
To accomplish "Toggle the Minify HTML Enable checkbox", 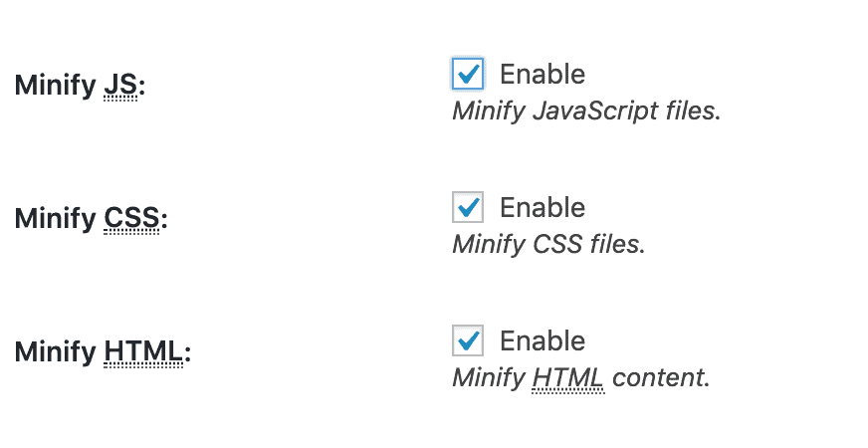I will point(468,340).
